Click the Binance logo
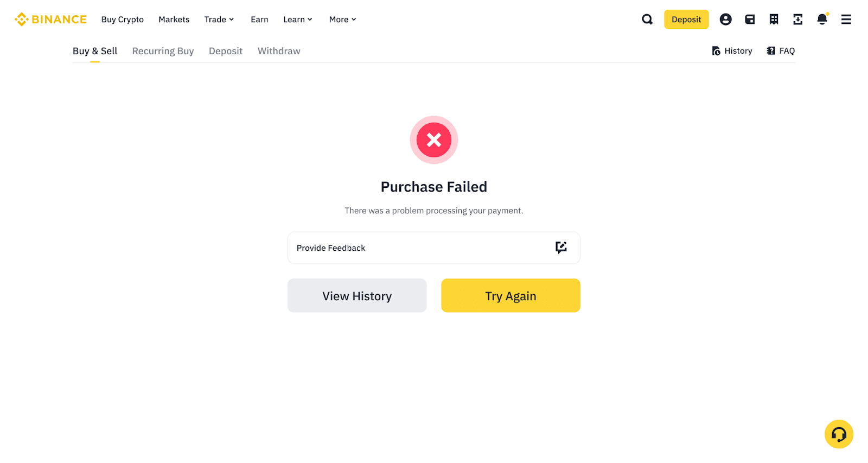868x463 pixels. 51,20
